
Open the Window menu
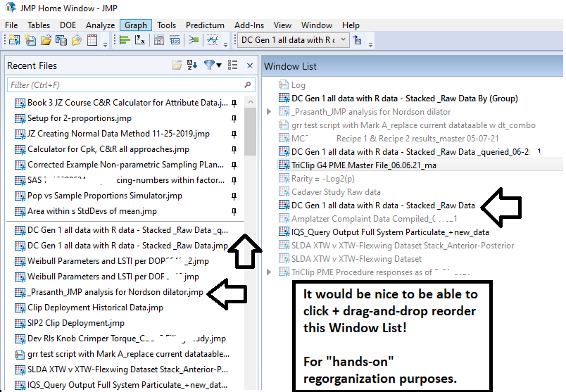click(x=317, y=25)
